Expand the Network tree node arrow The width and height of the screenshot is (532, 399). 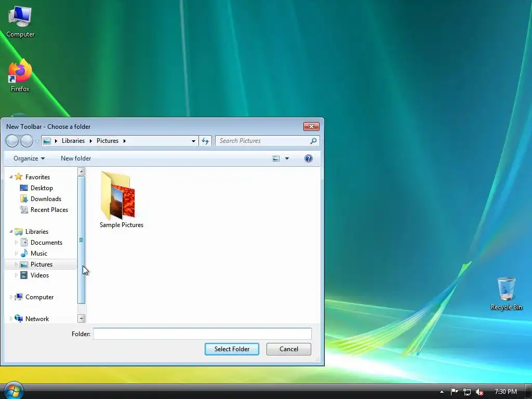click(11, 318)
